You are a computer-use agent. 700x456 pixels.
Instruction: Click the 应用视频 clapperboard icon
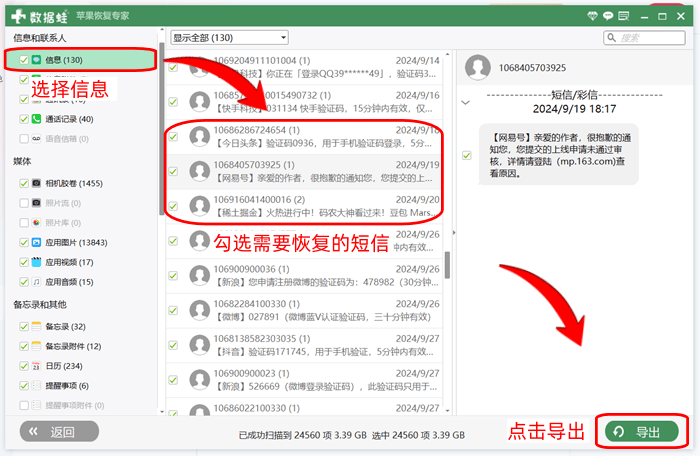tap(36, 262)
